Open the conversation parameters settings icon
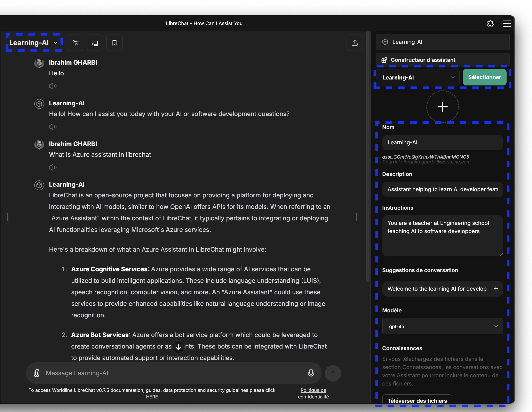Screen dimensions: 532x412 coord(75,43)
